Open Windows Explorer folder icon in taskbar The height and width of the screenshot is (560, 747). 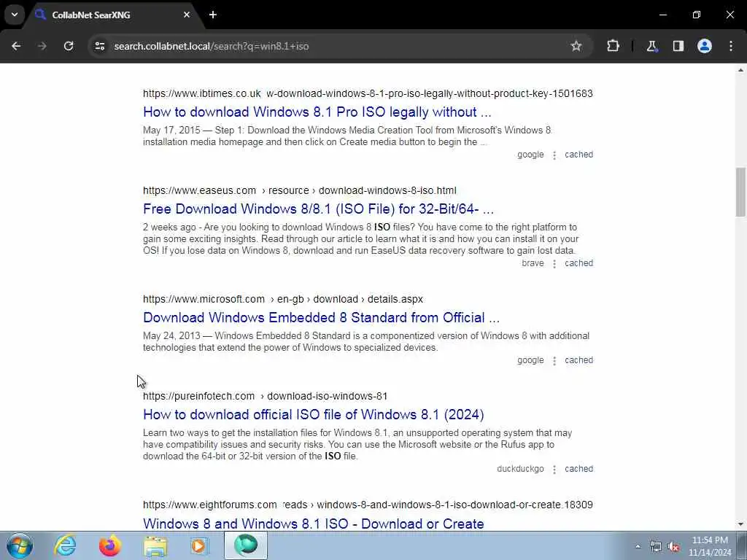pos(155,545)
